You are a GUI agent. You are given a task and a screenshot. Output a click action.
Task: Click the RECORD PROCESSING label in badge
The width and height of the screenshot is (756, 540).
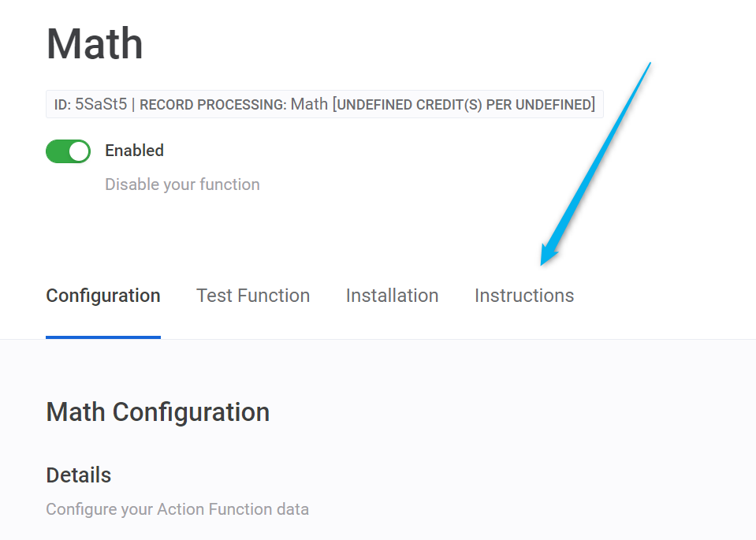tap(213, 104)
